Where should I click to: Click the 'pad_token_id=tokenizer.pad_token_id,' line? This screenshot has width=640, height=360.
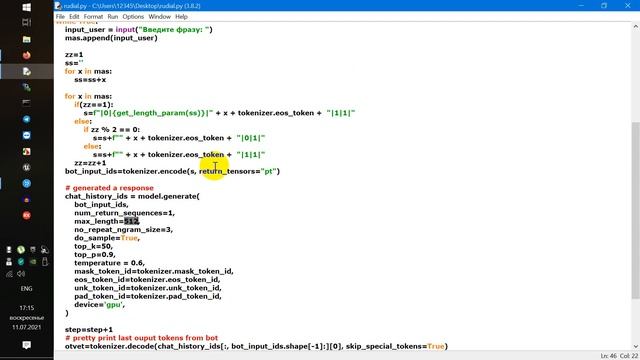pos(148,296)
